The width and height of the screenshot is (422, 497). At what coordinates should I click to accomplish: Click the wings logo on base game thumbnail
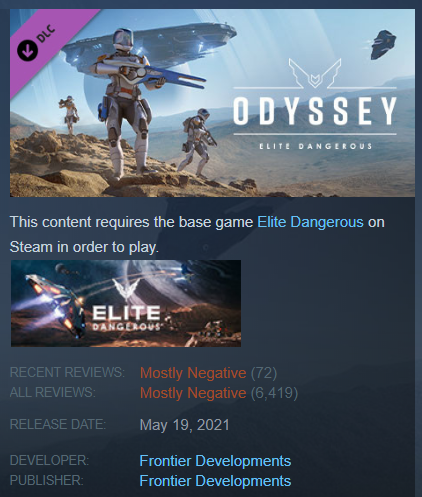(x=126, y=288)
